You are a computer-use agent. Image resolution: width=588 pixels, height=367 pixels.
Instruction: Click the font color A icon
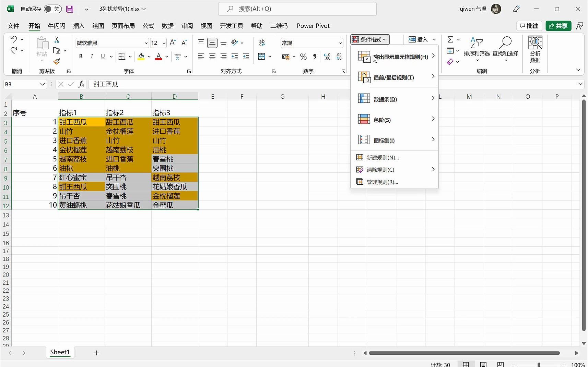point(158,57)
